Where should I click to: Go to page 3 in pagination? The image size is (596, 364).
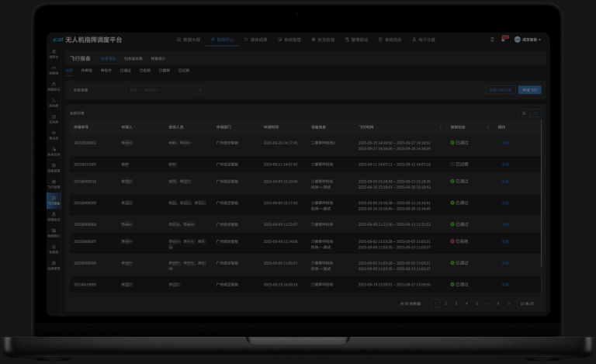point(456,303)
